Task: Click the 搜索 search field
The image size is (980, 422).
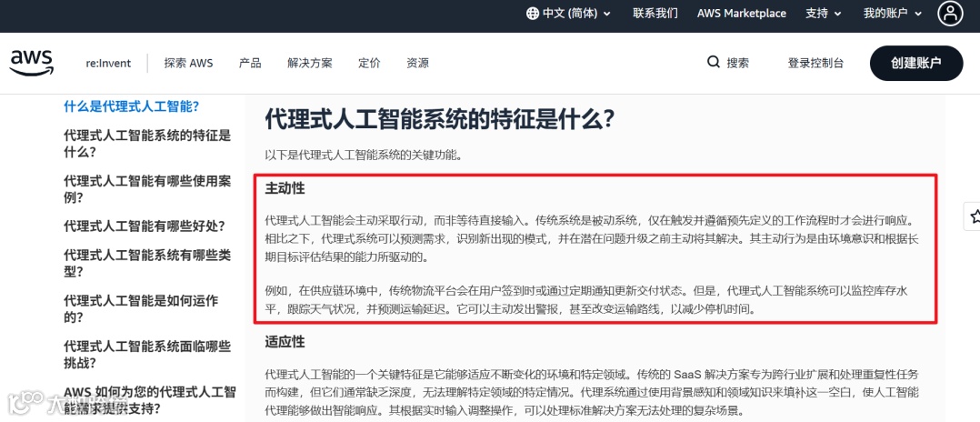Action: pos(728,63)
